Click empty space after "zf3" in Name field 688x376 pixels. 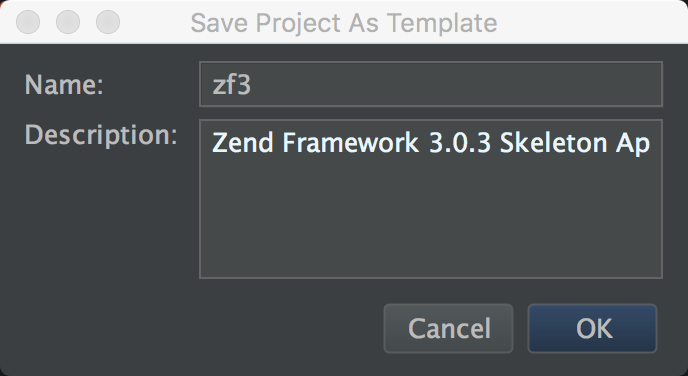pos(456,85)
